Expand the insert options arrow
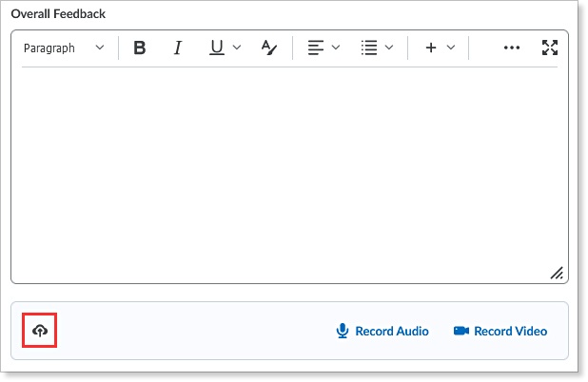The height and width of the screenshot is (382, 588). pyautogui.click(x=451, y=48)
